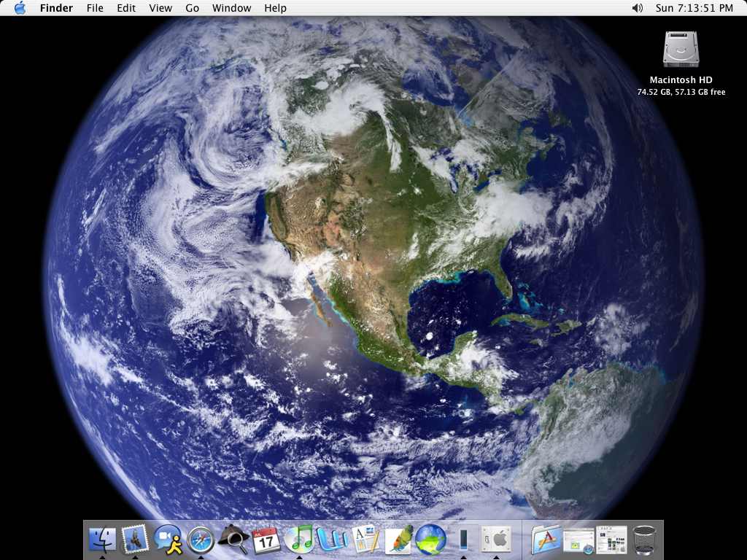Open the Trash in the Dock
The height and width of the screenshot is (560, 747).
645,540
